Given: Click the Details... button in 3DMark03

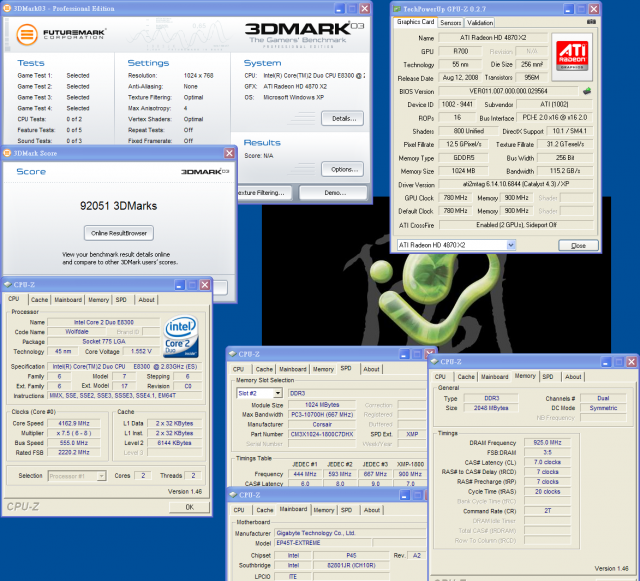Looking at the screenshot, I should coord(342,118).
